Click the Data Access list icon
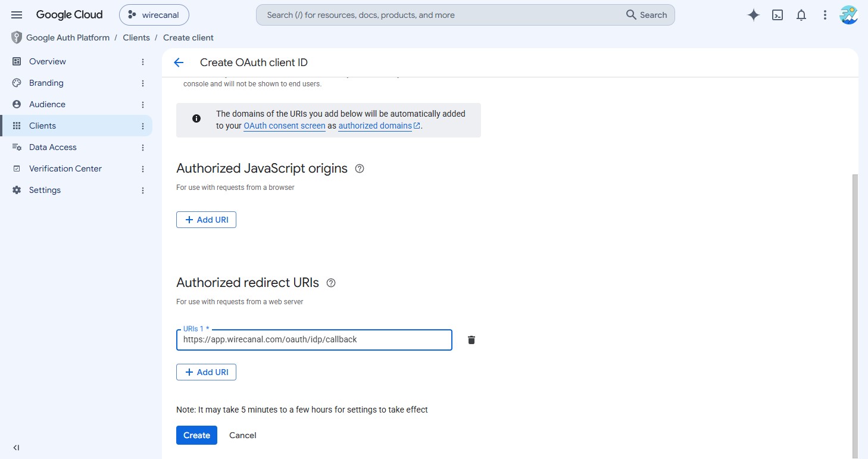The height and width of the screenshot is (459, 868). tap(17, 147)
